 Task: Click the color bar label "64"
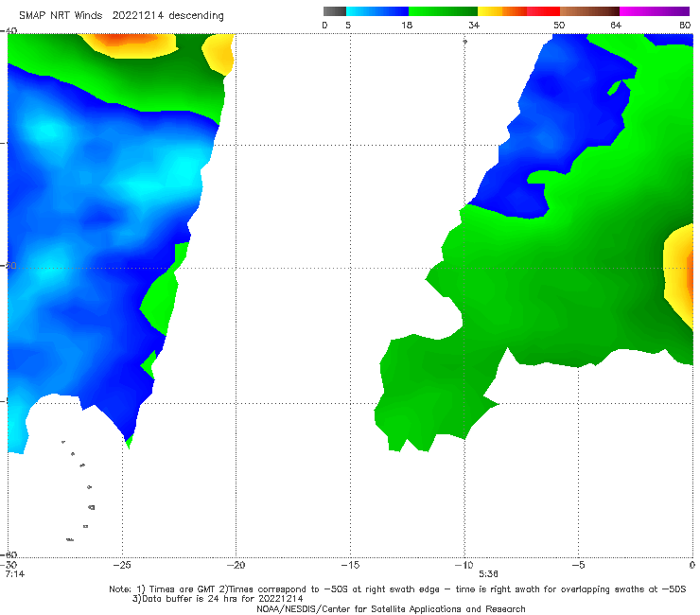click(x=616, y=25)
